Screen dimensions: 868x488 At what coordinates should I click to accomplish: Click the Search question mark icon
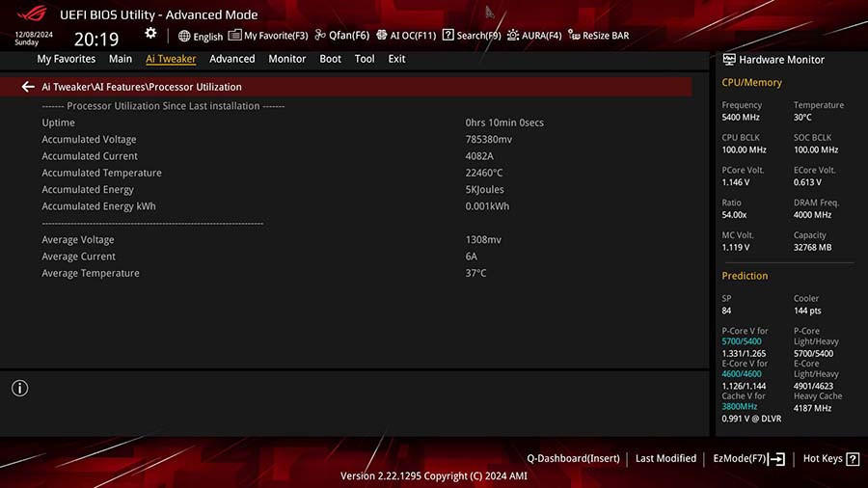(448, 35)
